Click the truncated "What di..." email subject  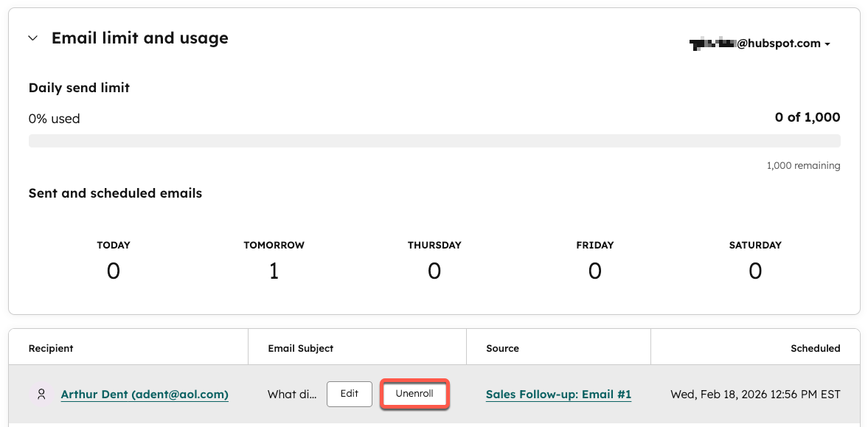click(x=292, y=395)
